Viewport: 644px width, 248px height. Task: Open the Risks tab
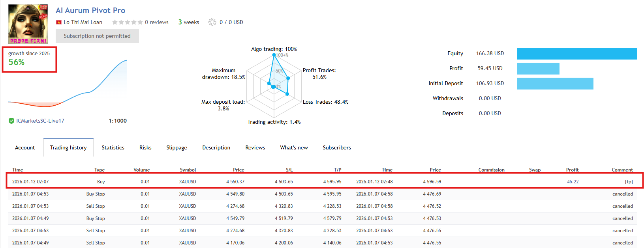click(145, 148)
